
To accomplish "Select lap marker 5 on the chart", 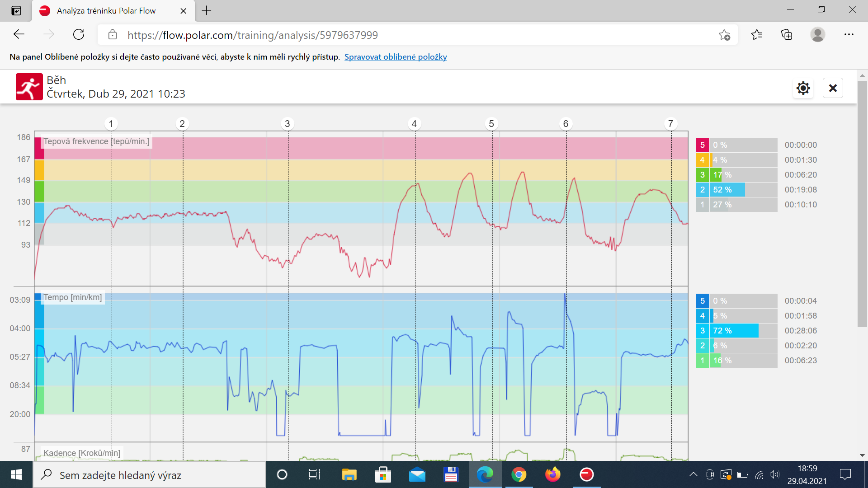I will coord(491,124).
